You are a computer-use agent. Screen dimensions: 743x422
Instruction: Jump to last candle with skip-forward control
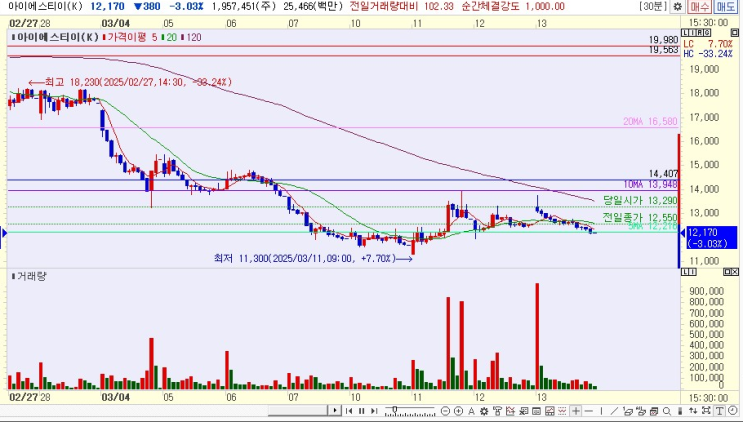coord(374,411)
